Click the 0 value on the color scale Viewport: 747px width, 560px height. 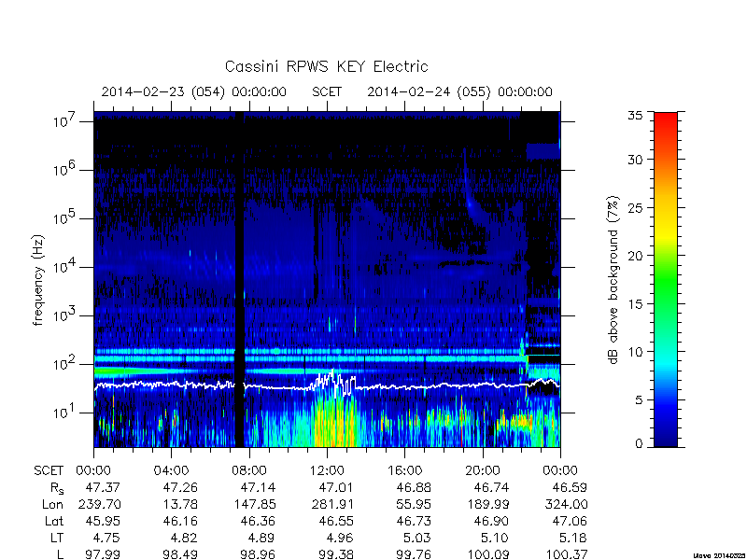(639, 443)
